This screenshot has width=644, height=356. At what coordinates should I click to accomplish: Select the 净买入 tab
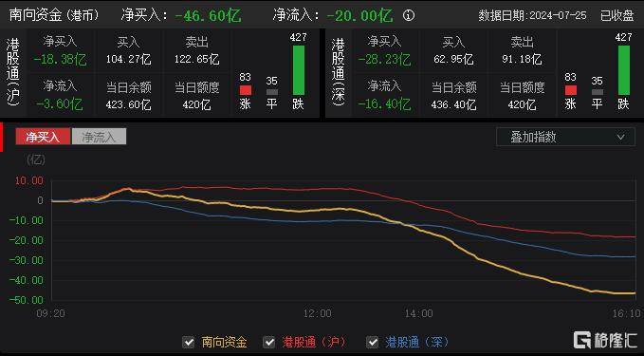click(x=43, y=137)
